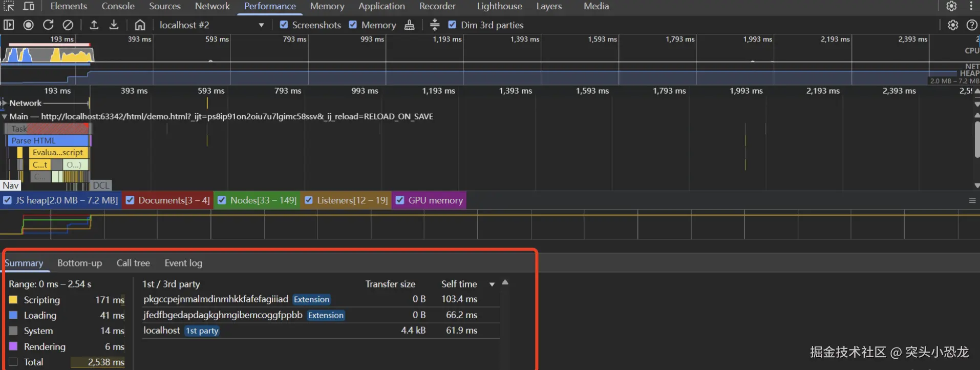Uncheck GPU memory counter
This screenshot has height=370, width=980.
tap(400, 200)
